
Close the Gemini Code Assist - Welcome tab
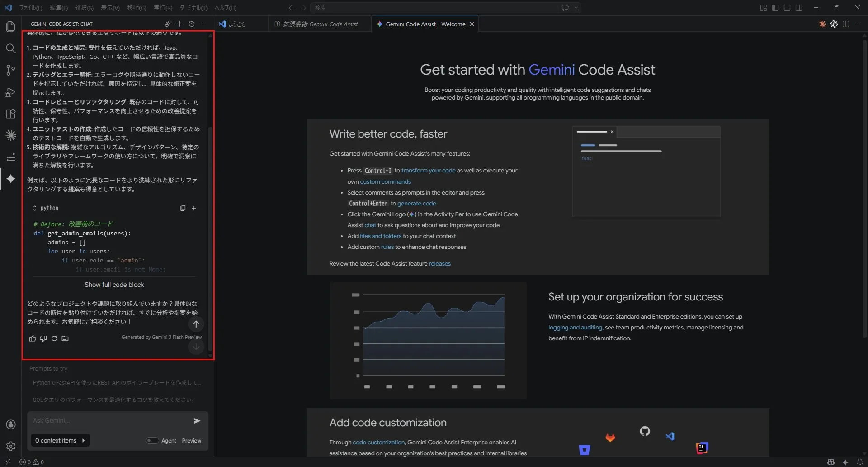[x=472, y=24]
